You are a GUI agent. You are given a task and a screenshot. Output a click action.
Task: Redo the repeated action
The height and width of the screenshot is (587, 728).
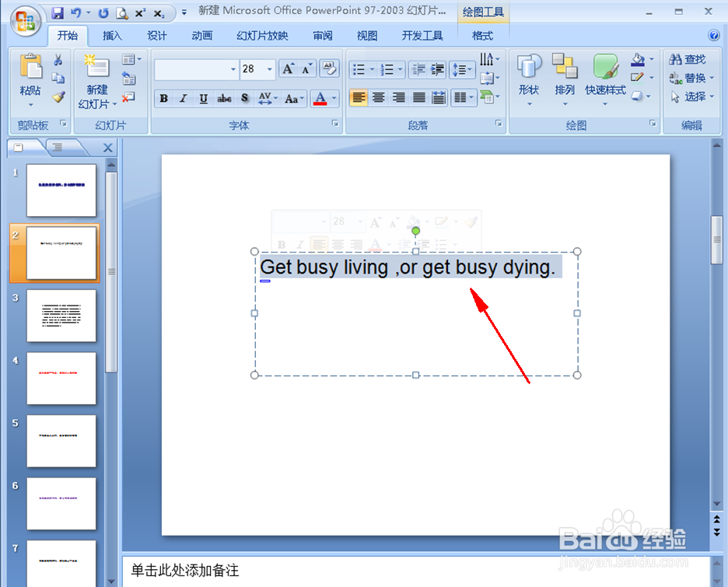click(x=103, y=13)
